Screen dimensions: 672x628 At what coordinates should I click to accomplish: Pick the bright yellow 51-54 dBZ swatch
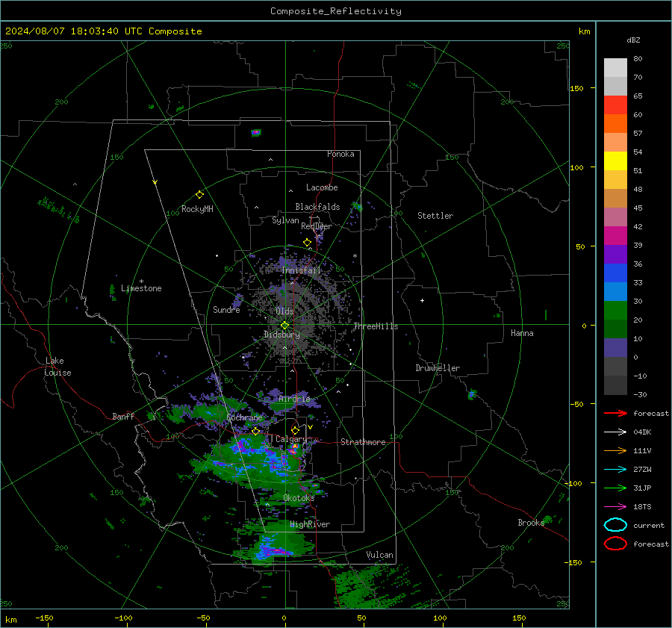click(615, 161)
